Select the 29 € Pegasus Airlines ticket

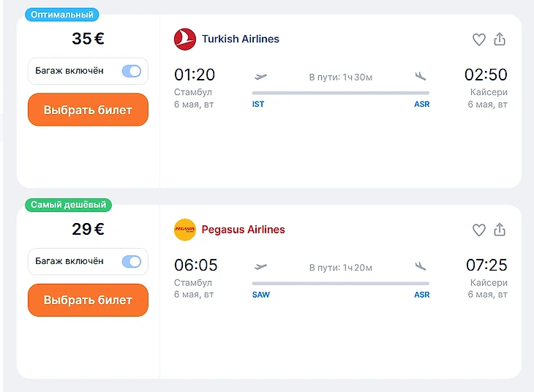[x=88, y=301]
